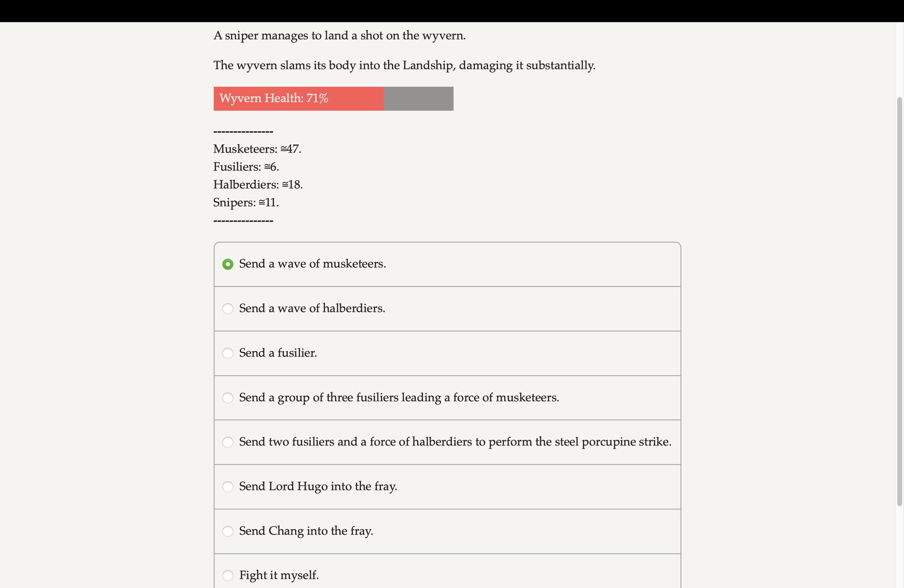Select the 'Send a fusilier' radio button
The image size is (904, 588).
click(x=228, y=353)
